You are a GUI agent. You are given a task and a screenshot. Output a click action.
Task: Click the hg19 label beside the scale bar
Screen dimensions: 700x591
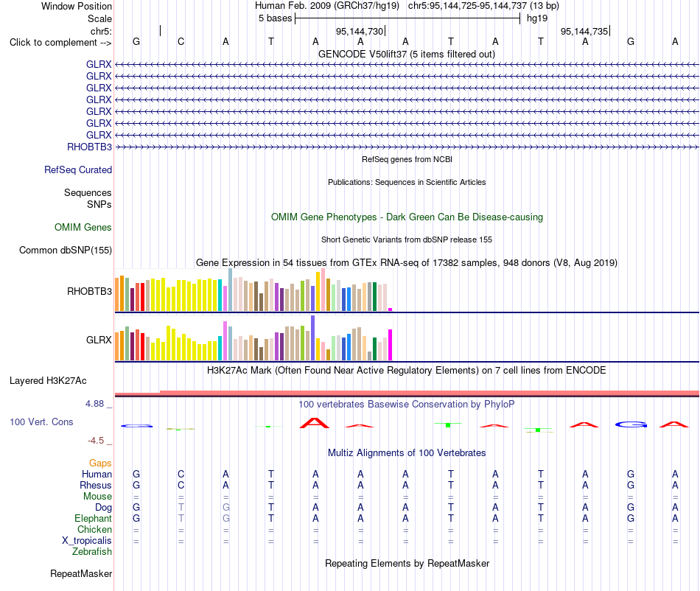pyautogui.click(x=537, y=18)
